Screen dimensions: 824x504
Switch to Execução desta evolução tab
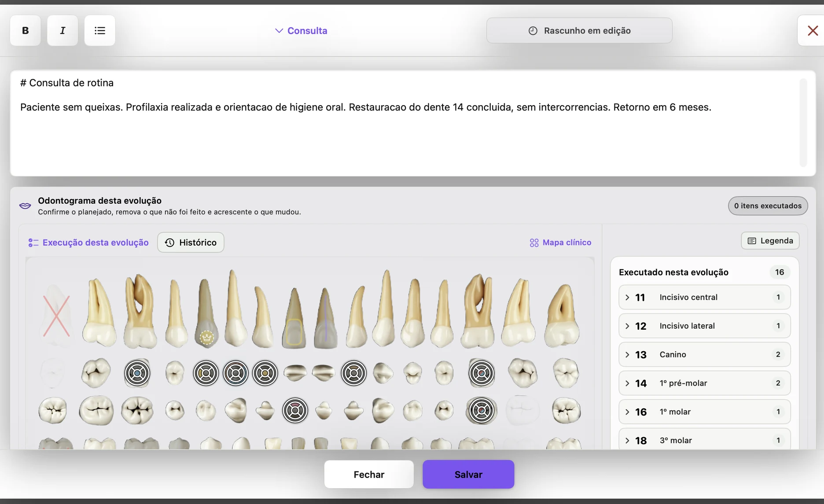88,243
